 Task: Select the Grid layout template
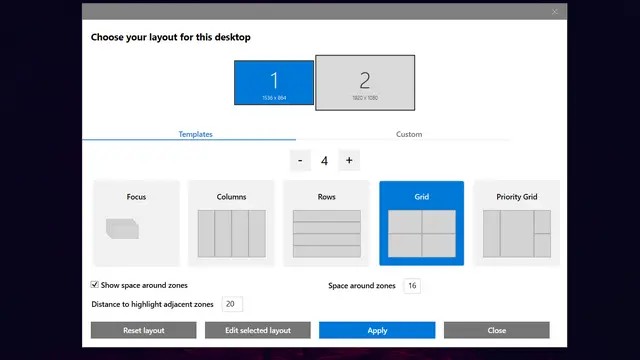point(422,223)
